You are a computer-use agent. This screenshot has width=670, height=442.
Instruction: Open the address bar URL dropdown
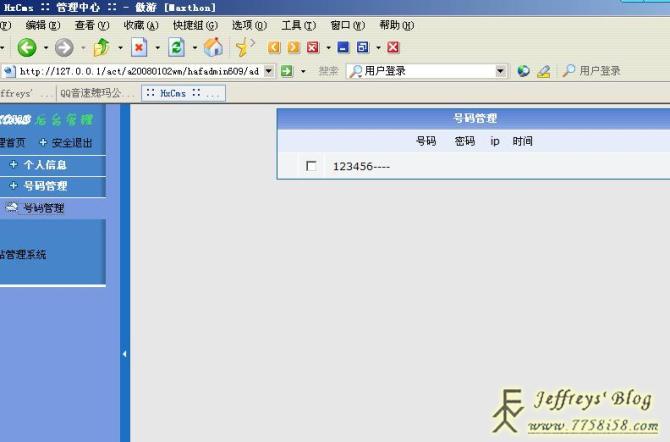click(x=268, y=71)
